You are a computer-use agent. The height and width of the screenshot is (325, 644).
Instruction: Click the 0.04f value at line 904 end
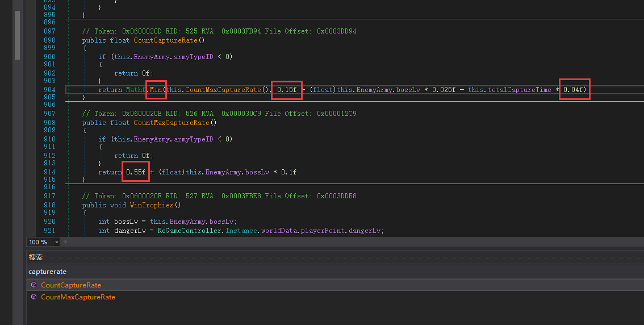tap(574, 90)
